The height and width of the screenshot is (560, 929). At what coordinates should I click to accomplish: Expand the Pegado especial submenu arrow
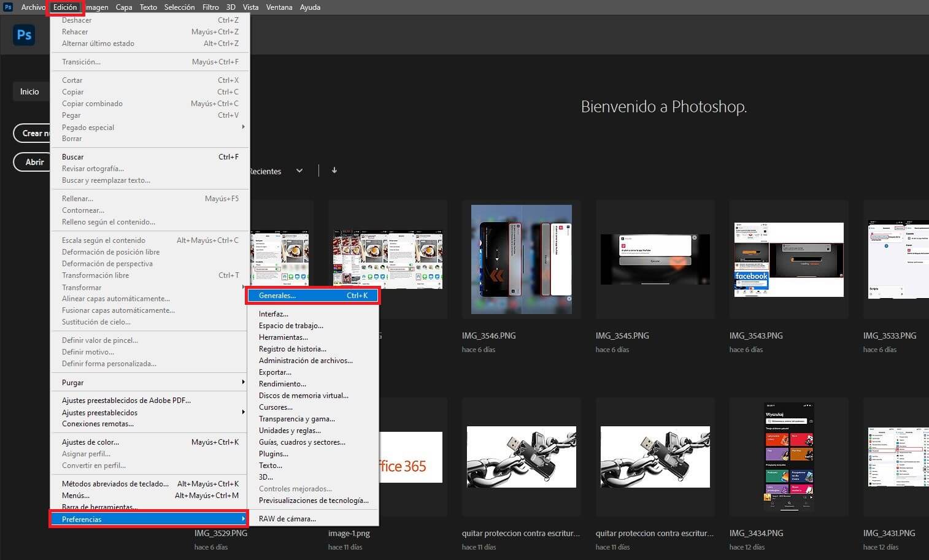[243, 127]
